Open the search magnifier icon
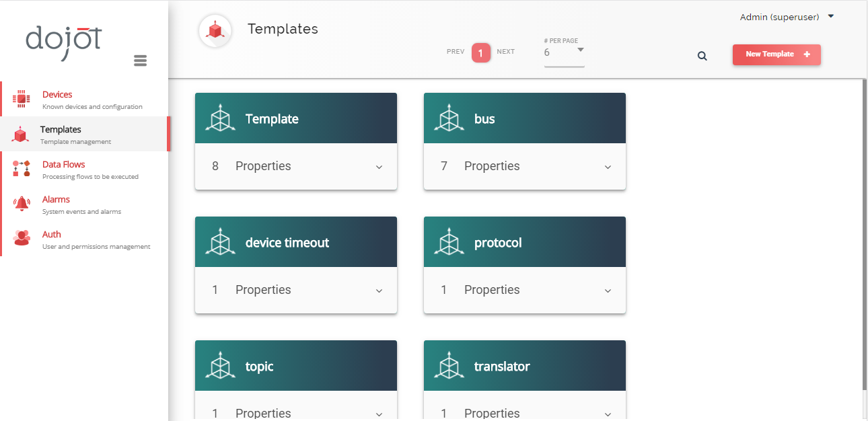The image size is (868, 421). point(702,56)
